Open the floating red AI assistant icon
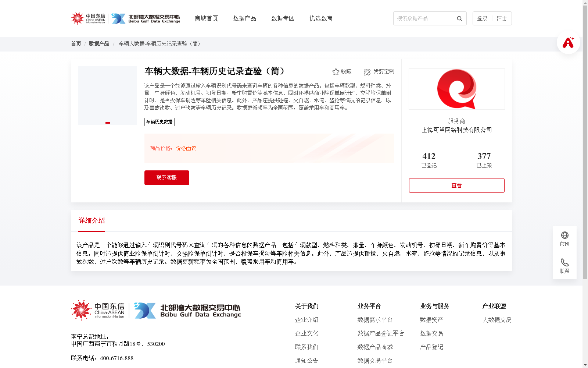588x368 pixels. click(568, 42)
